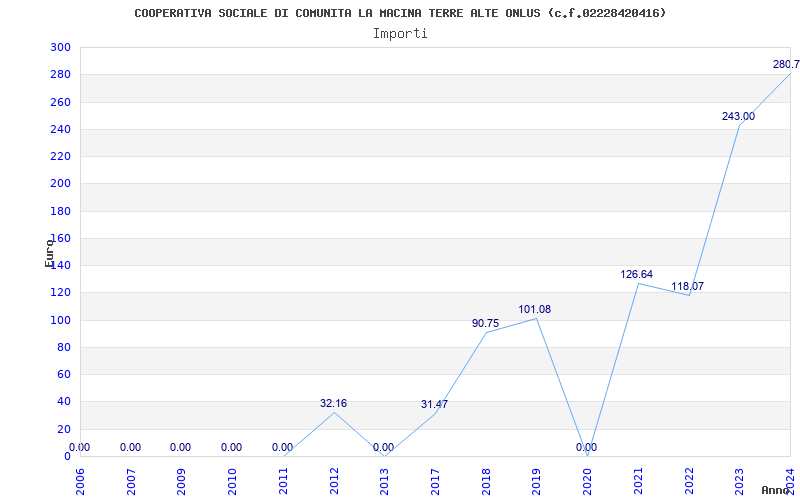Viewport: 800px width, 500px height.
Task: Click the 126.64 value label
Action: tap(636, 274)
